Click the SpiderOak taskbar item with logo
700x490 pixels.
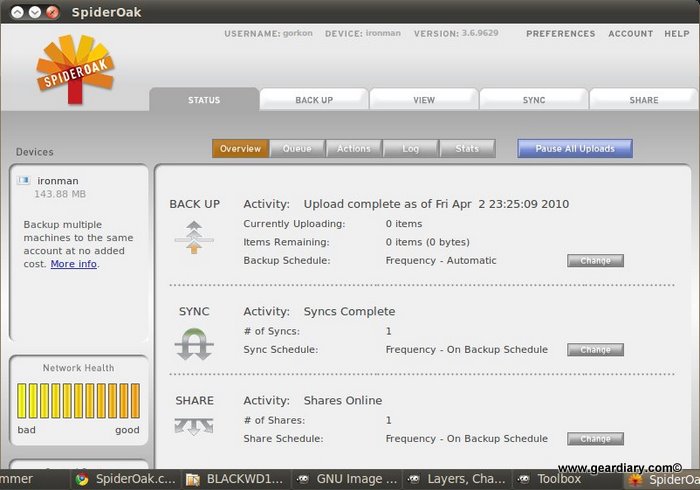point(663,480)
